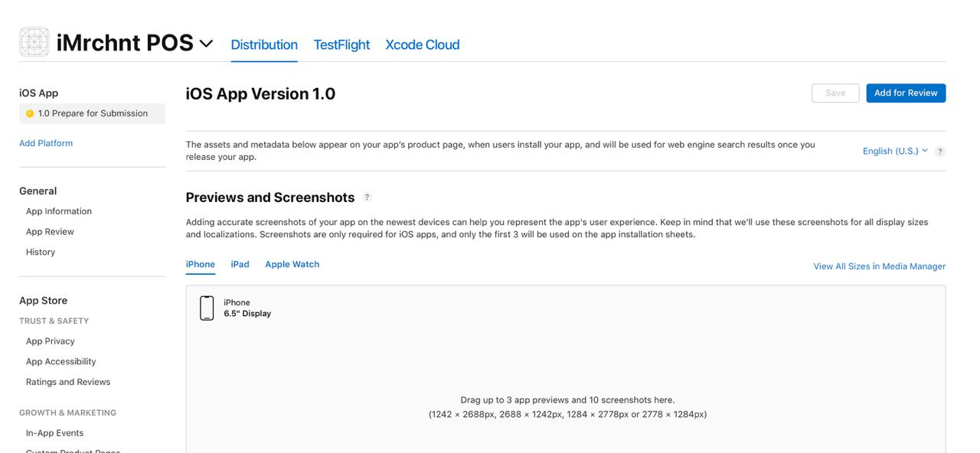Select the Apple Watch screenshots tab

pyautogui.click(x=292, y=264)
